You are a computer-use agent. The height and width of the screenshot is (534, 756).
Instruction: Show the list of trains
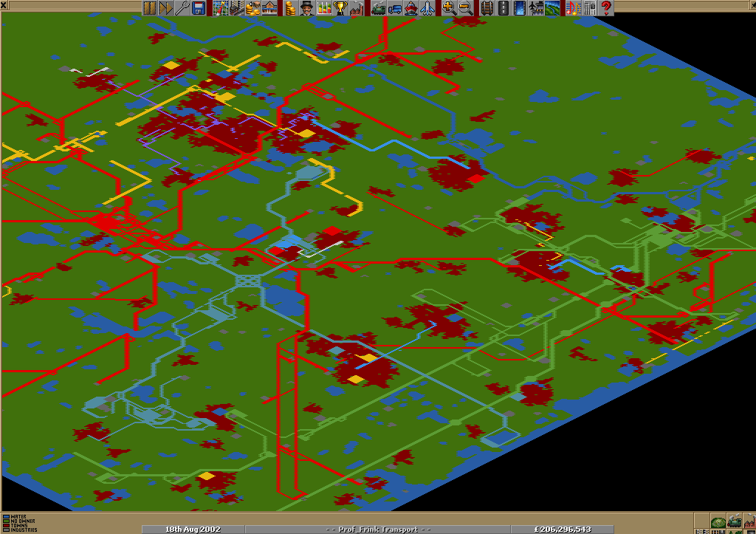click(378, 7)
